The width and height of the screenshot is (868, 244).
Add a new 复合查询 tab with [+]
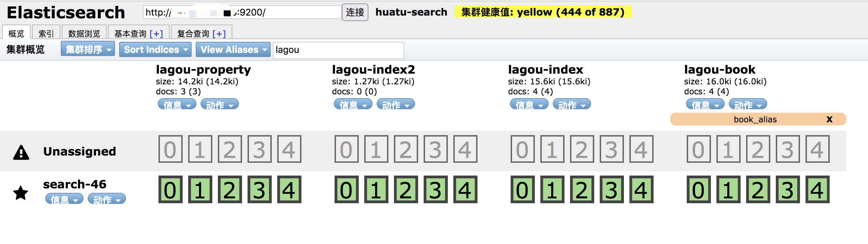[x=219, y=34]
